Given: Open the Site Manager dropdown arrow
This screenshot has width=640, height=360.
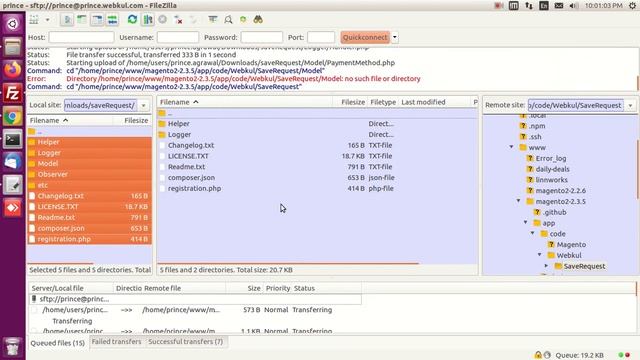Looking at the screenshot, I should click(47, 20).
